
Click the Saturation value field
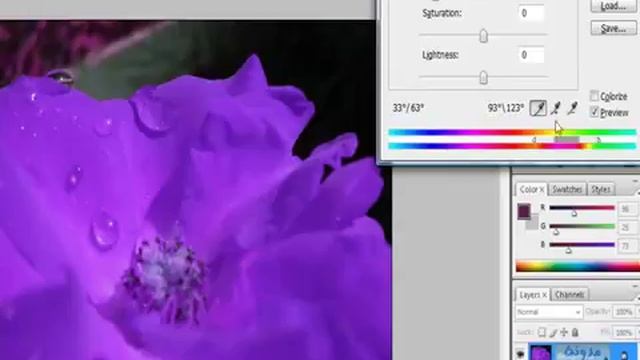531,13
